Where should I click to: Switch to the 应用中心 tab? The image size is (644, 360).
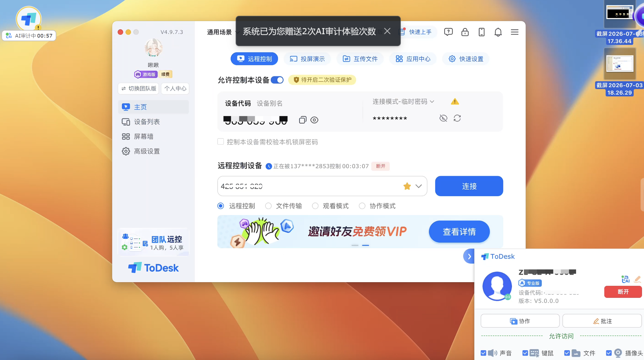coord(413,59)
